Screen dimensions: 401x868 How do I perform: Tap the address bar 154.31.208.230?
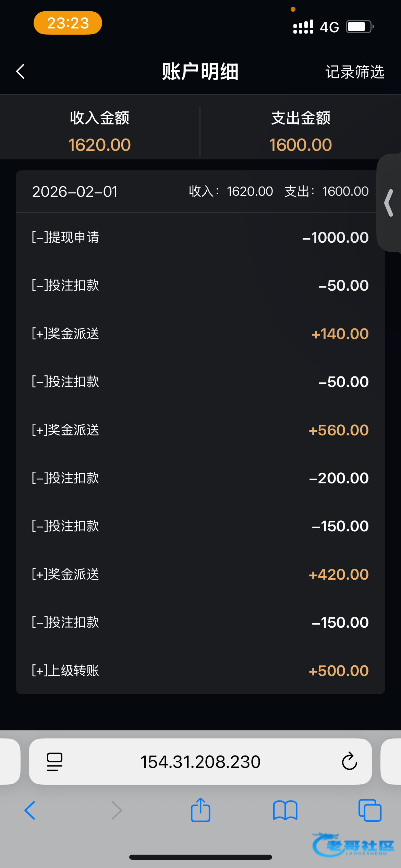point(200,762)
